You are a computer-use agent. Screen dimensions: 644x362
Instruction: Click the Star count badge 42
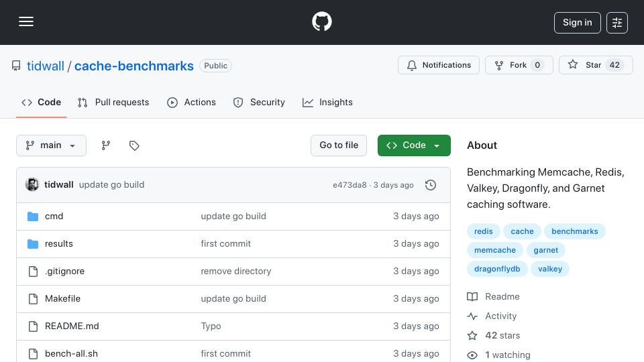tap(614, 65)
